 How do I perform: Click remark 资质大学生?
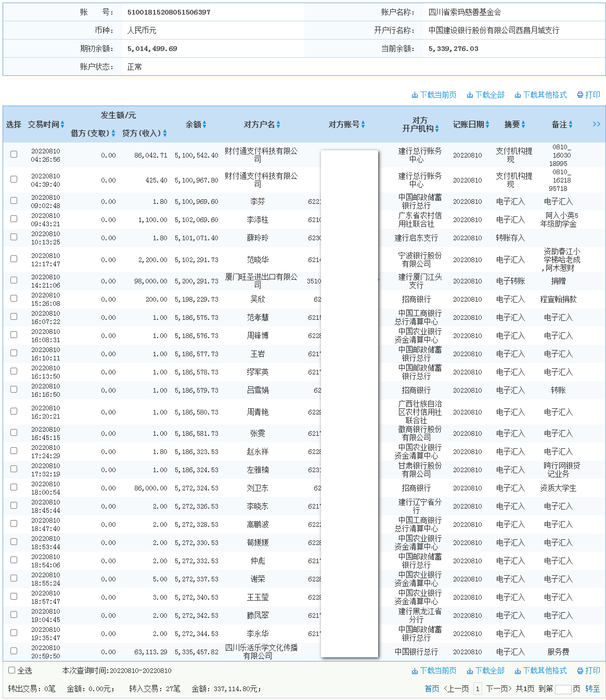click(x=559, y=488)
